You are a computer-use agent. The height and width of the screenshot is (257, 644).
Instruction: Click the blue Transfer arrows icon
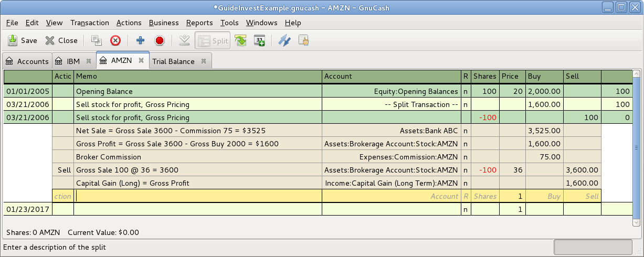284,40
